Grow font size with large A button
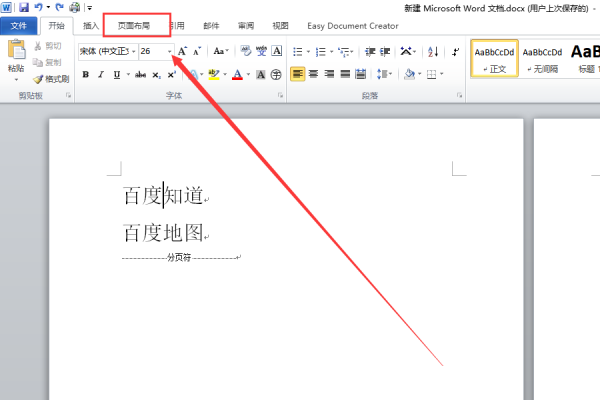600x400 pixels. 183,51
